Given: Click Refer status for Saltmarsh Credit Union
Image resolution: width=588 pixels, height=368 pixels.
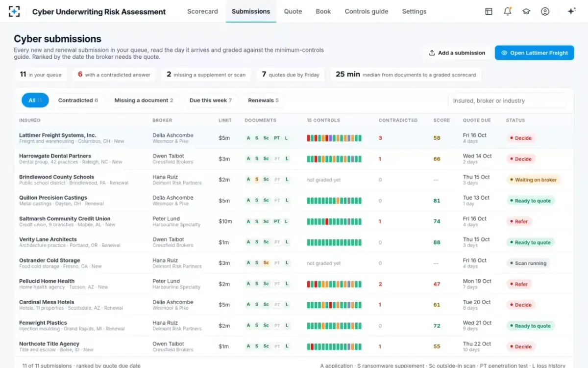Looking at the screenshot, I should click(x=519, y=222).
